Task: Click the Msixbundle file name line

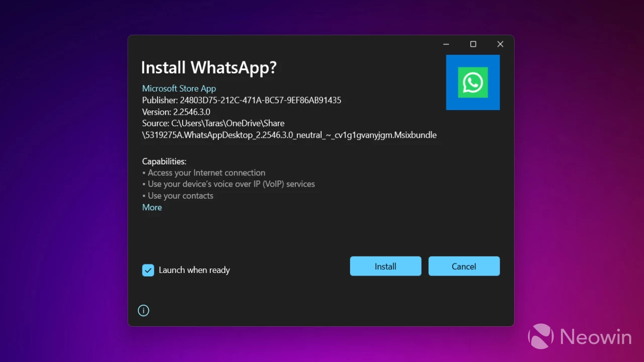Action: 289,135
